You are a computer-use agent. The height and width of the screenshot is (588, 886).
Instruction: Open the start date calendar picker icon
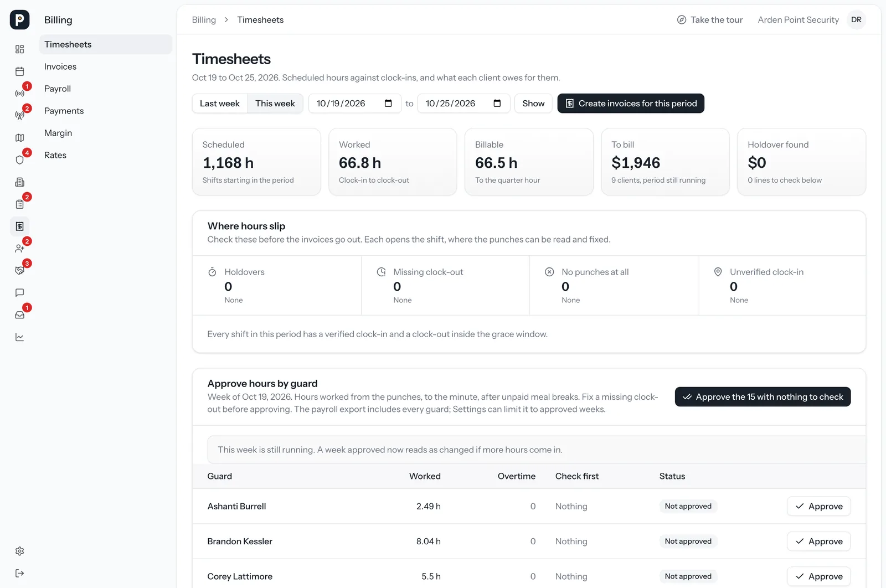[388, 104]
